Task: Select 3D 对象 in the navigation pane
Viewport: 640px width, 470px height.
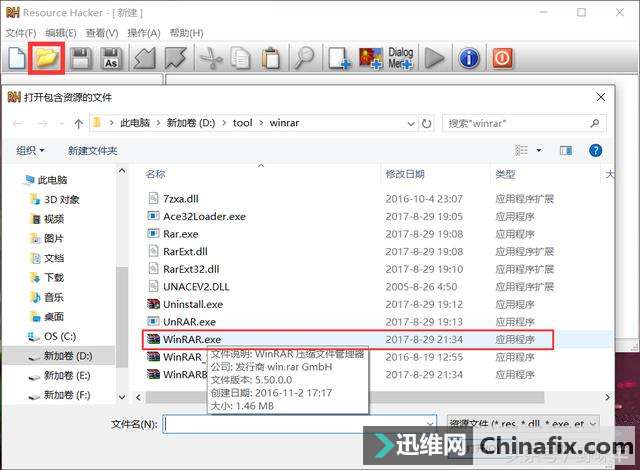Action: [x=55, y=200]
